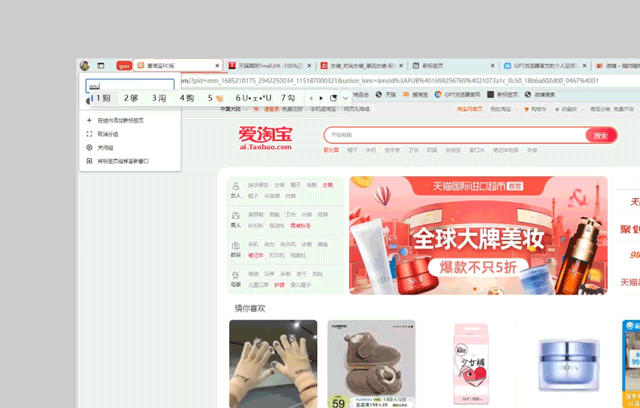Close the 新标签页 tab
Screen dimensions: 640x408
click(x=492, y=65)
